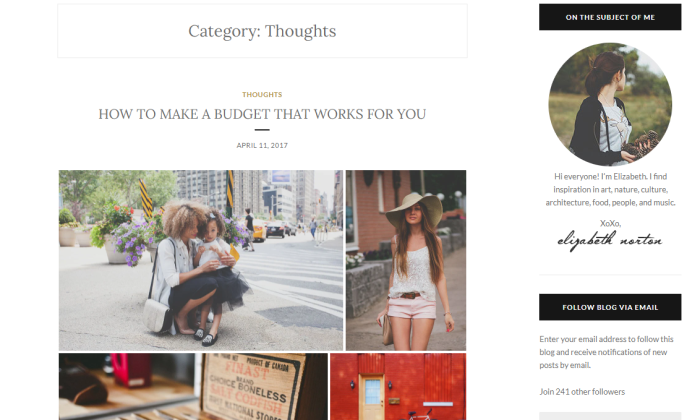Image resolution: width=700 pixels, height=420 pixels.
Task: Open the Thoughts category link above post title
Action: pos(262,95)
